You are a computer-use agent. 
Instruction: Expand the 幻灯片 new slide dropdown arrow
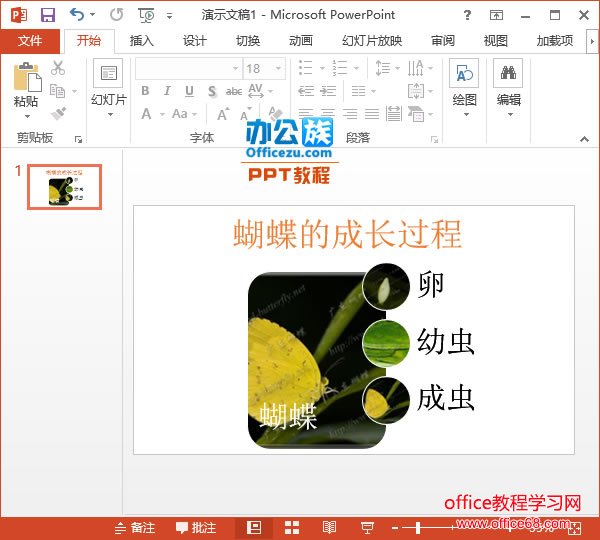(x=110, y=114)
